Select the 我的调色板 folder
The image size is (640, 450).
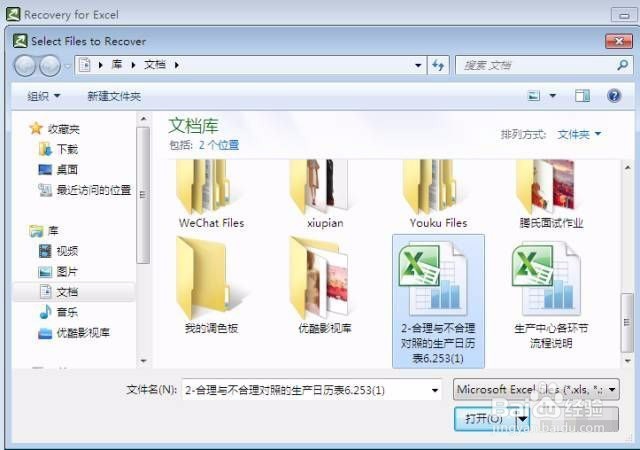click(211, 285)
